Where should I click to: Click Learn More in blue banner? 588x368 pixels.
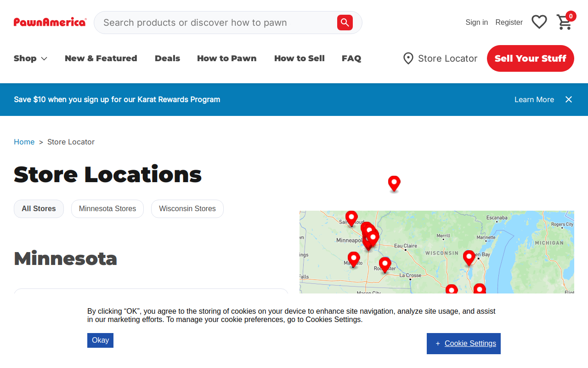pos(534,99)
